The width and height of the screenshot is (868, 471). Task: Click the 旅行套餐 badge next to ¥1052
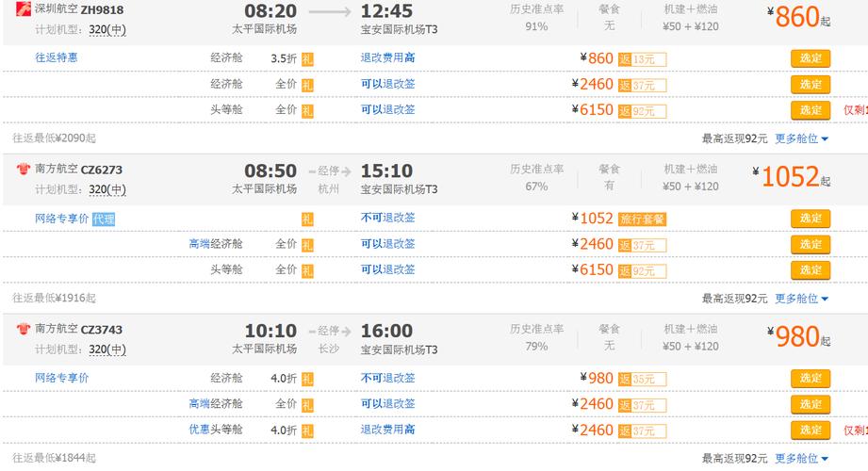642,219
